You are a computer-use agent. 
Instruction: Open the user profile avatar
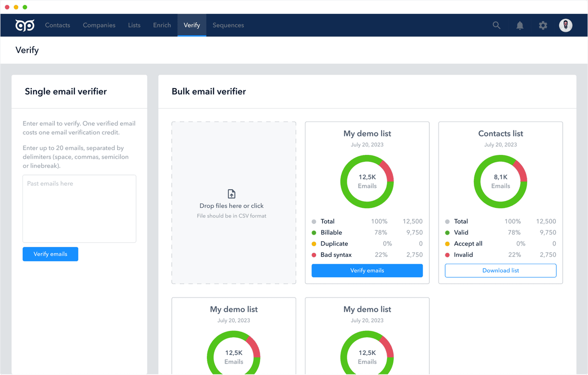click(x=565, y=25)
